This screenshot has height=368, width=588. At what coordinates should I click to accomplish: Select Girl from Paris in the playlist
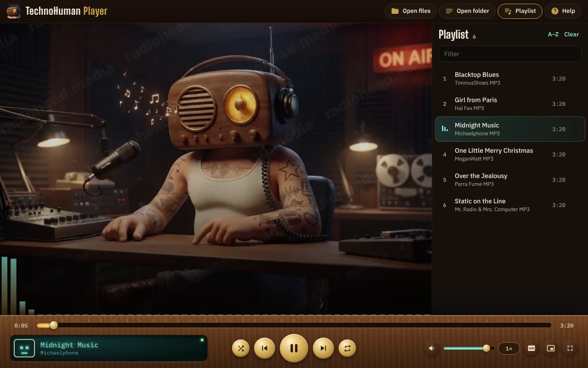[x=510, y=104]
